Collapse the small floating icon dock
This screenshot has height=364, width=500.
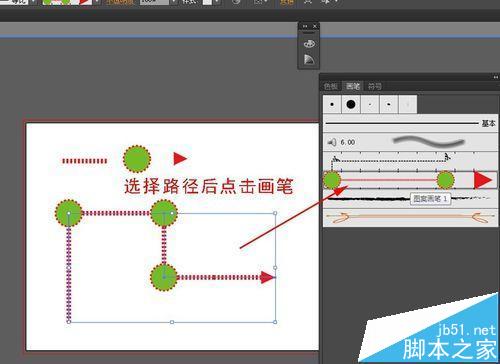tap(305, 26)
